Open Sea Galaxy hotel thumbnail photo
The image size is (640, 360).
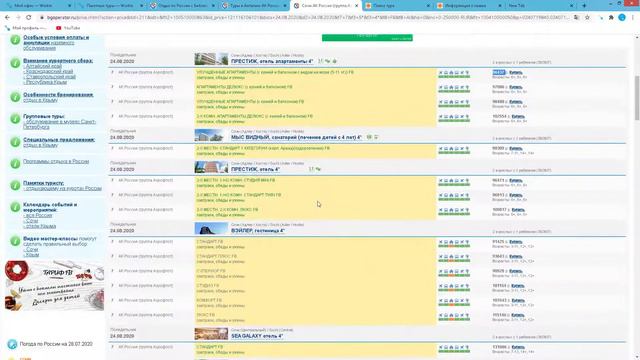[211, 334]
